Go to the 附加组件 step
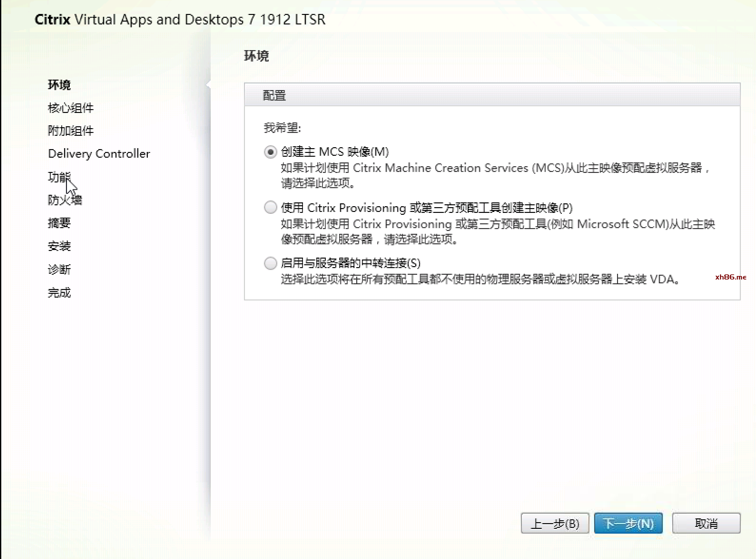The width and height of the screenshot is (756, 559). click(70, 131)
